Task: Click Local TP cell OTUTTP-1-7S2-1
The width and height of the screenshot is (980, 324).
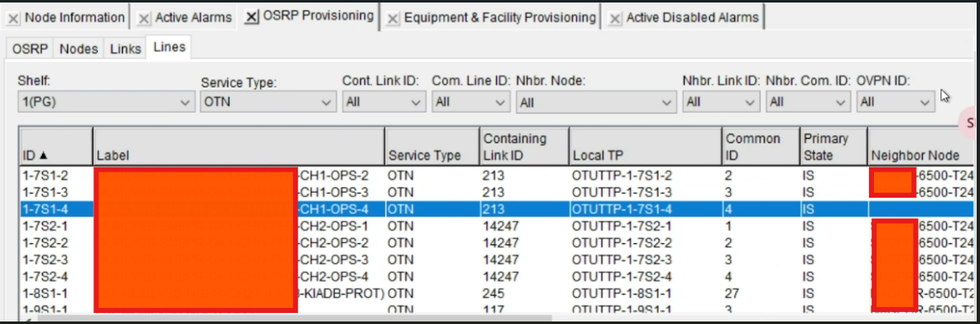Action: [646, 226]
